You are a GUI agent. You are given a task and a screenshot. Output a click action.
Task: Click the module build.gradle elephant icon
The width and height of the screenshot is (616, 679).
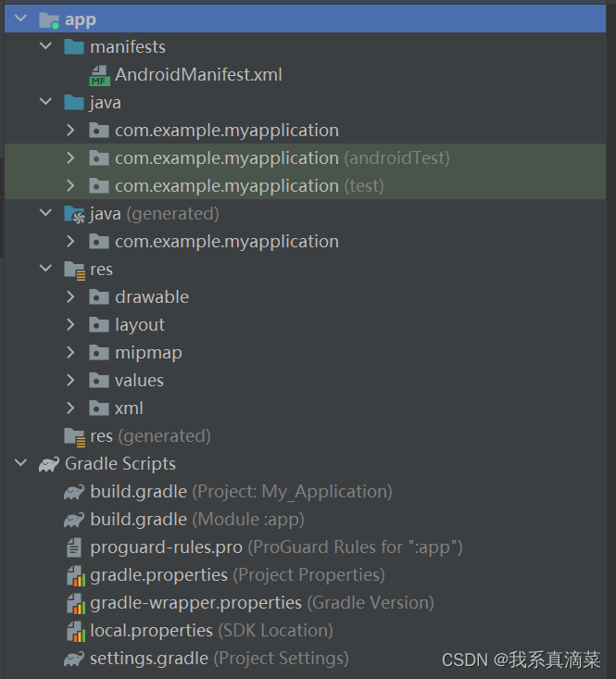(74, 520)
